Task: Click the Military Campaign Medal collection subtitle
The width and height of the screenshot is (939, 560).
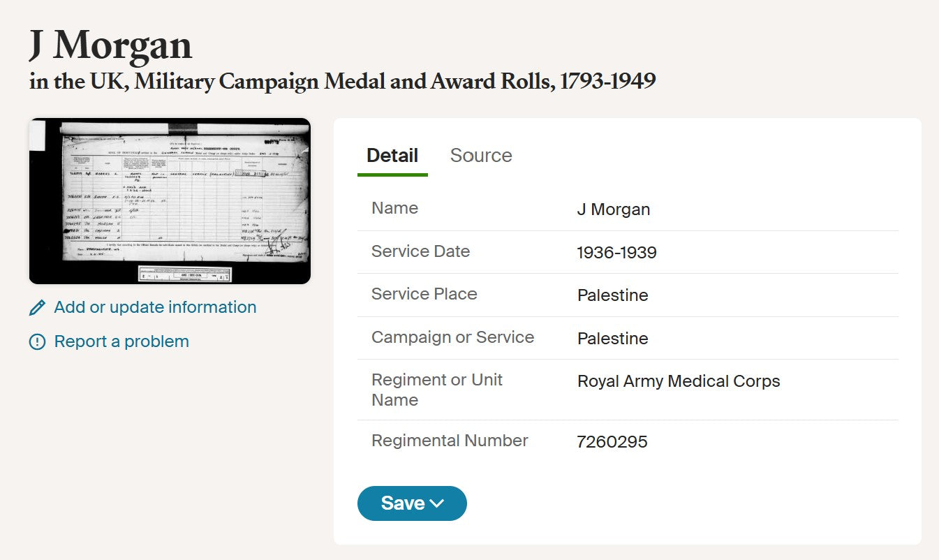Action: click(x=342, y=82)
